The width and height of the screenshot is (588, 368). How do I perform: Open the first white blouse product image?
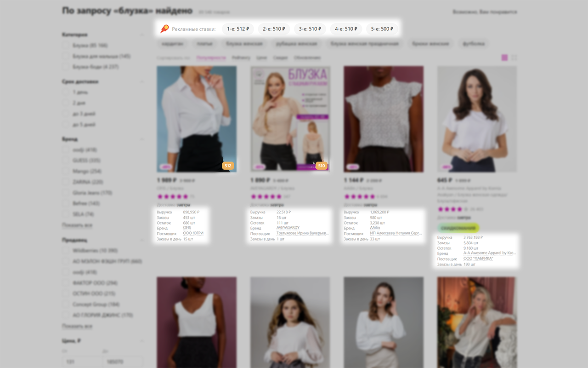point(197,119)
